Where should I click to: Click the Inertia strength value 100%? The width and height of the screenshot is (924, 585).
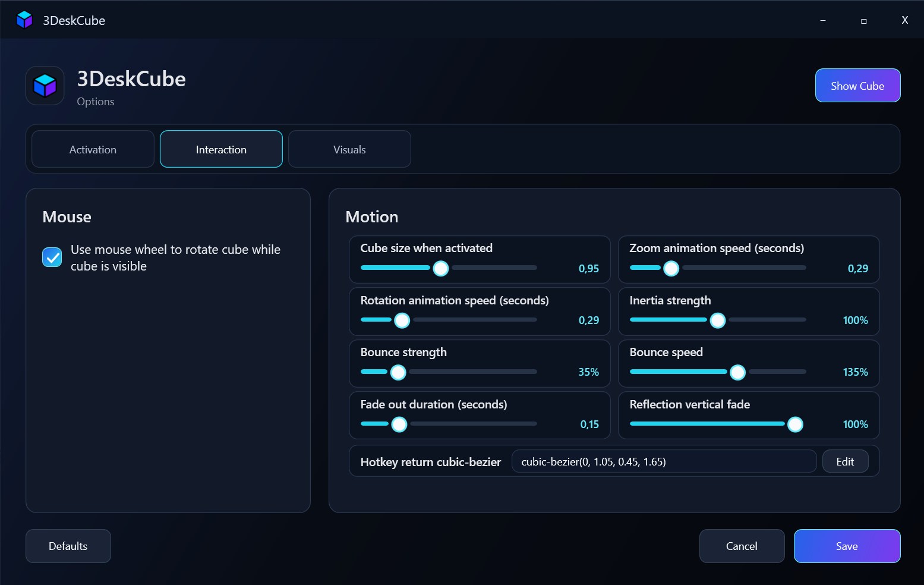[856, 320]
